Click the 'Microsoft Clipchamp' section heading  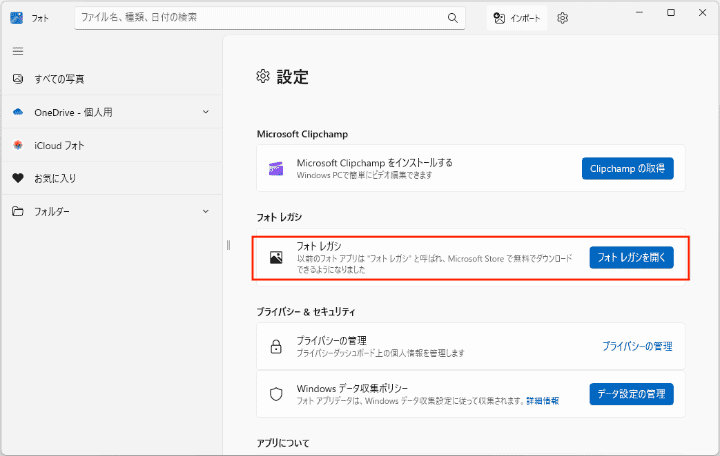pos(302,134)
